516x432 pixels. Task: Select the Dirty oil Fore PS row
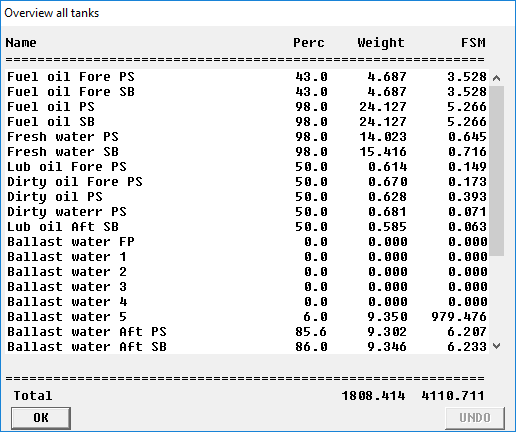pos(247,182)
